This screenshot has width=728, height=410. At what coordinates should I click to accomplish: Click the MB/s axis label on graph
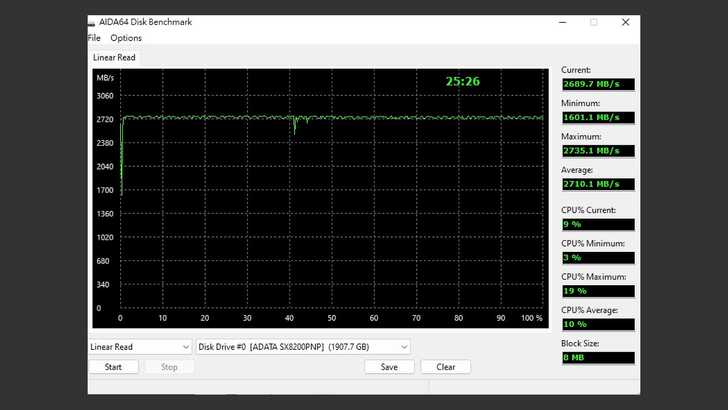point(105,78)
